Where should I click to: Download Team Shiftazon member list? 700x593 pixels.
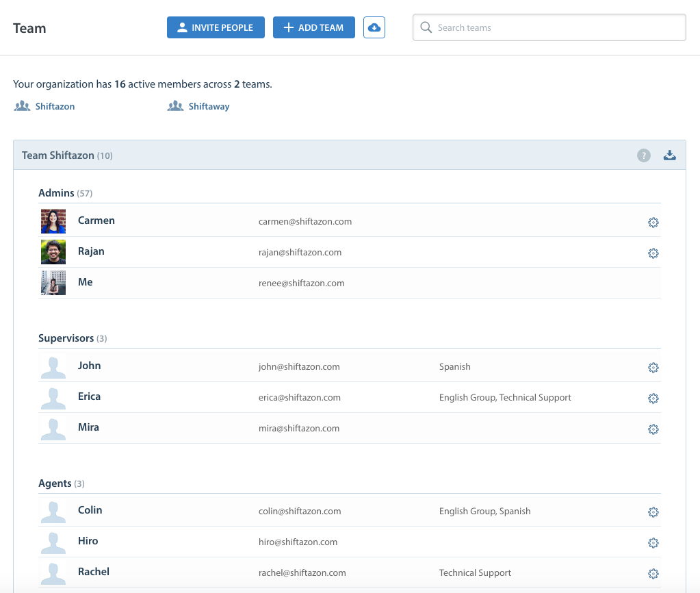click(x=670, y=155)
